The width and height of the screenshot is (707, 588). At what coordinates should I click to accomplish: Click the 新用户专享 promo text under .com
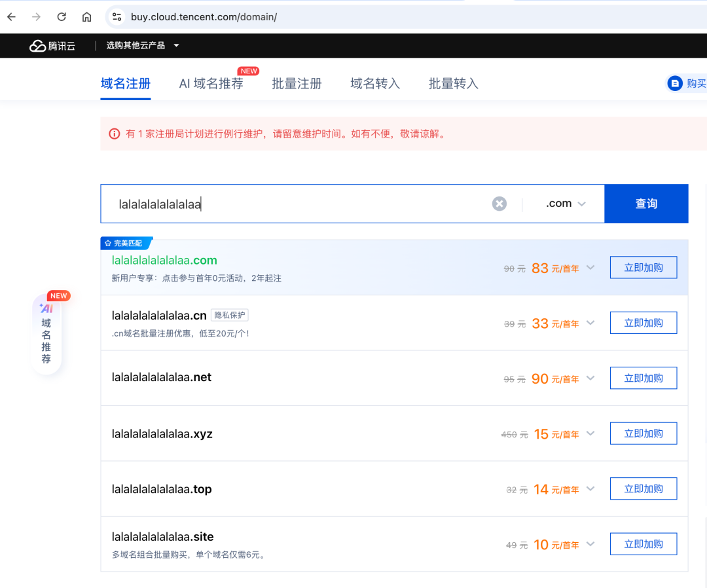tap(196, 278)
